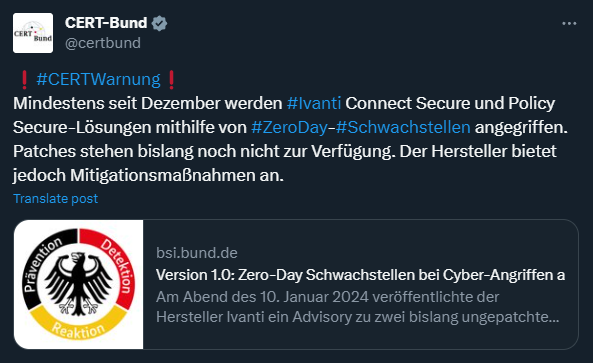Image resolution: width=593 pixels, height=363 pixels.
Task: Follow the #Ivanti hashtag
Action: click(x=314, y=103)
